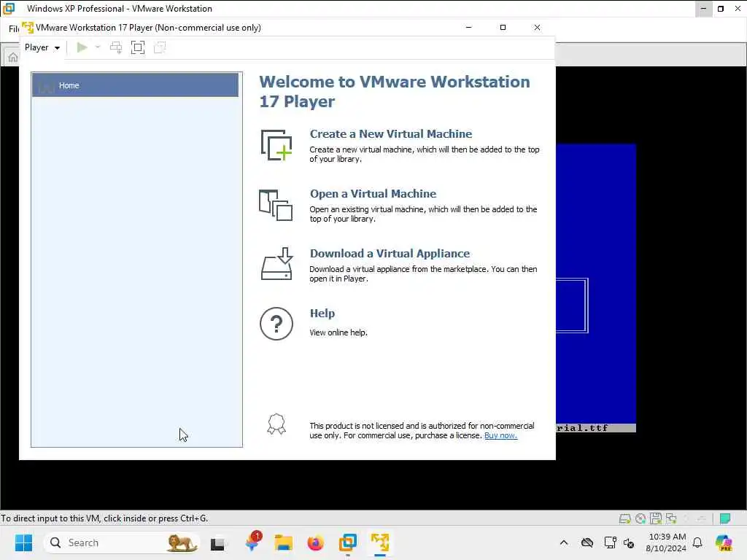Image resolution: width=747 pixels, height=560 pixels.
Task: Click Copilot preview icon in tray corner
Action: [x=724, y=542]
